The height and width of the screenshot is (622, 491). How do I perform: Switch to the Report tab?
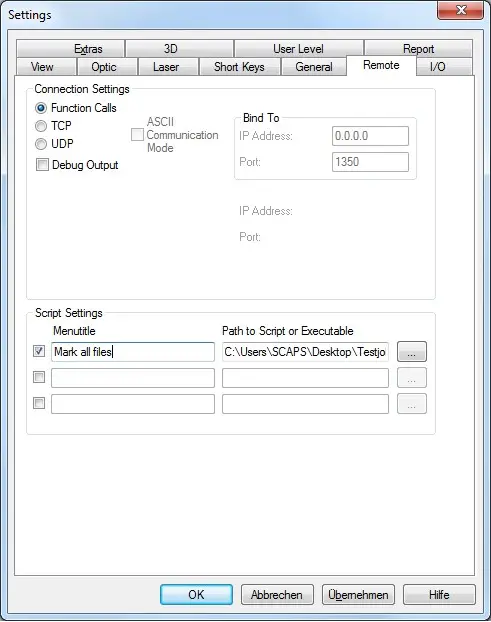(x=418, y=49)
